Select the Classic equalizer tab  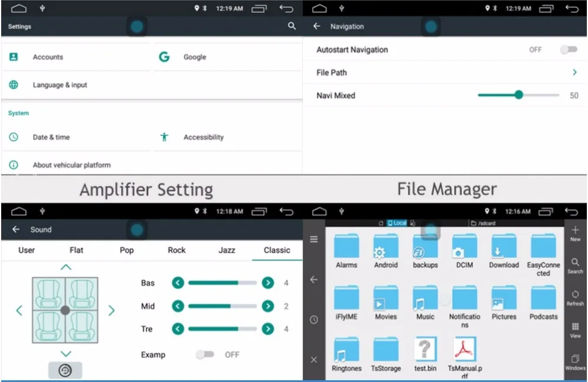[277, 250]
